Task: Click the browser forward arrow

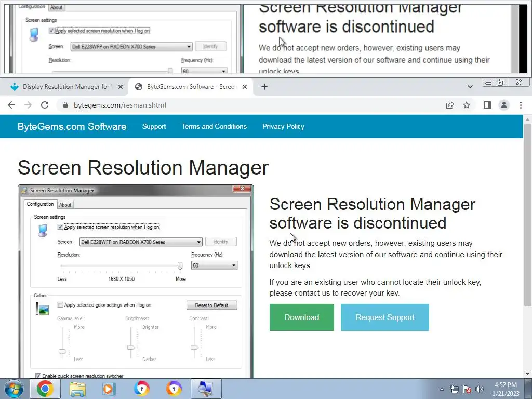Action: pos(28,105)
